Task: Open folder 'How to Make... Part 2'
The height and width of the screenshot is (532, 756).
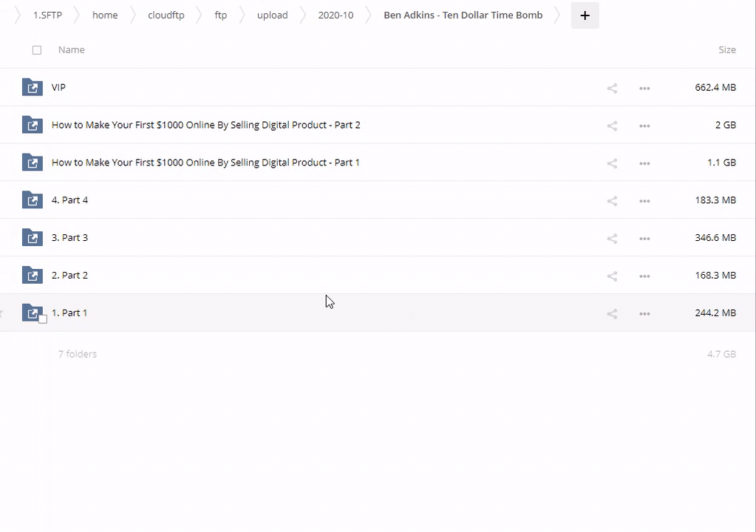Action: click(x=205, y=125)
